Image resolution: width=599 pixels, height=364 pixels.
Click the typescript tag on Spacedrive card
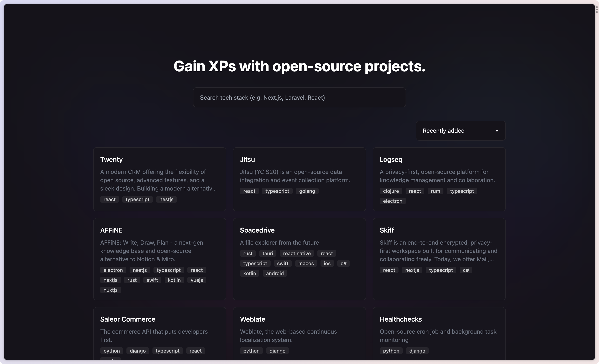255,263
